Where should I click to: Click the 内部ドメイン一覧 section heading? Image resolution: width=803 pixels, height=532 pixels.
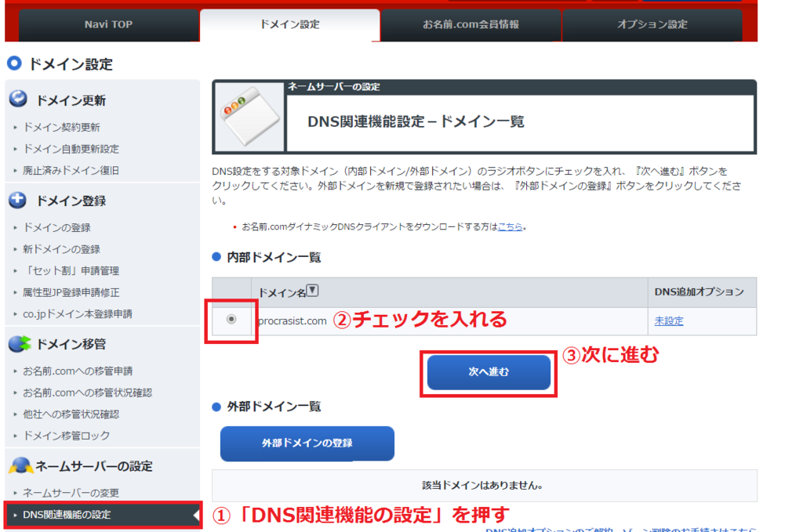274,257
